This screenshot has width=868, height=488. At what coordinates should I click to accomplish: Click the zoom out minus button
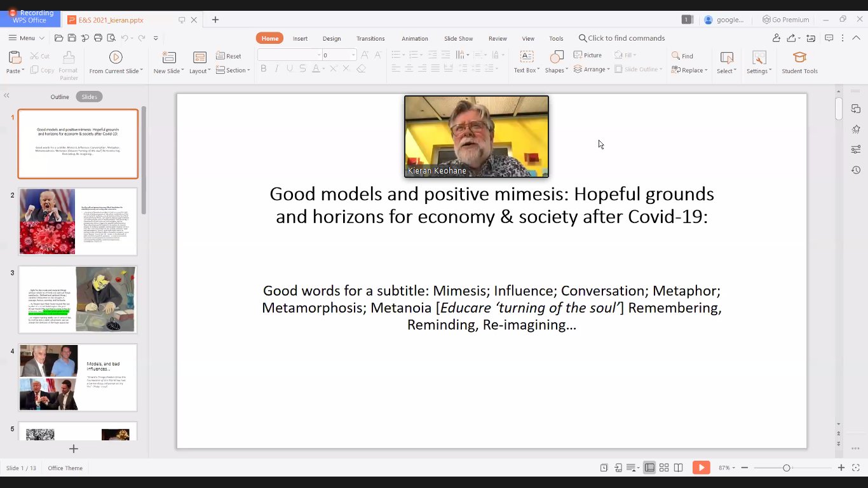coord(745,468)
